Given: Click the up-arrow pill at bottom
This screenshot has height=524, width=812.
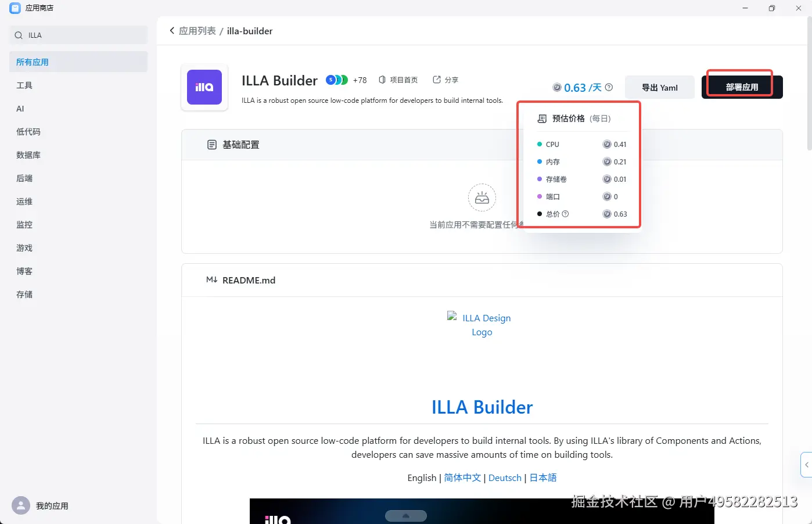Looking at the screenshot, I should [406, 516].
